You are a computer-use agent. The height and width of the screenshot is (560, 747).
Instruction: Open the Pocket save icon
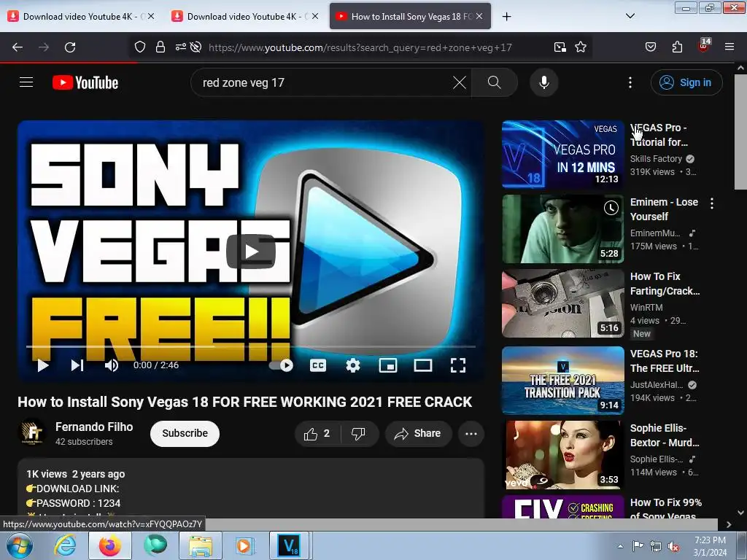pos(650,47)
